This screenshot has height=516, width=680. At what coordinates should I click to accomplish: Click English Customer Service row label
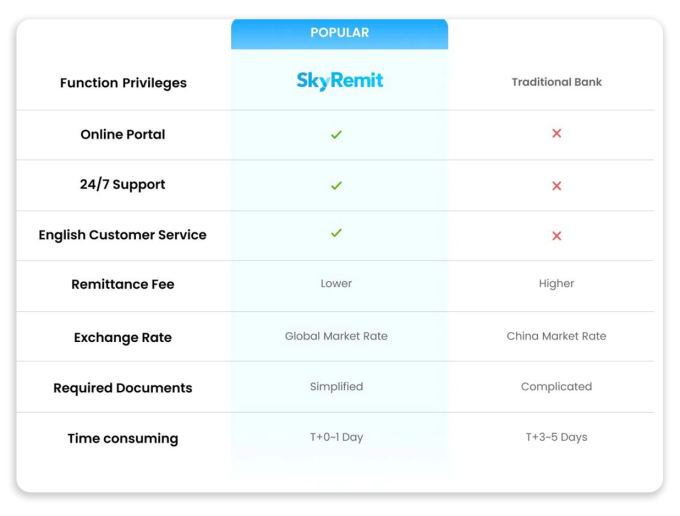point(123,235)
